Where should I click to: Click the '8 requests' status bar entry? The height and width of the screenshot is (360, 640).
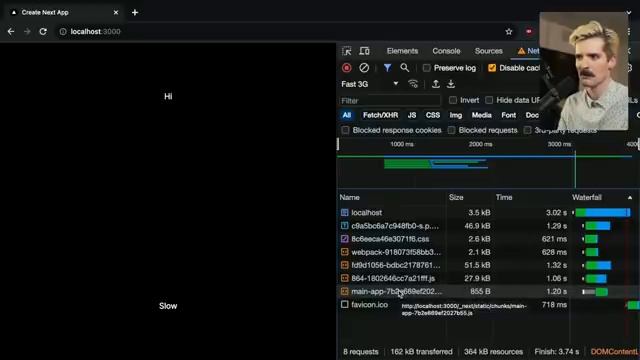click(361, 351)
